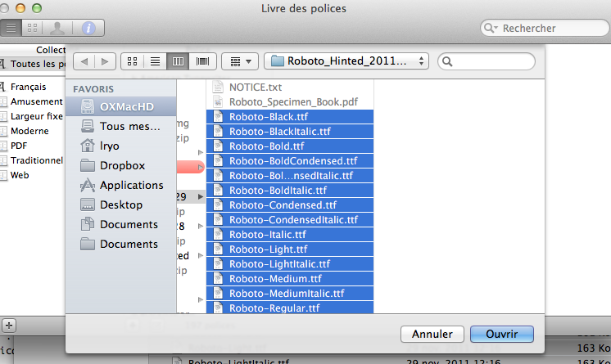
Task: Switch to Cover Flow view
Action: pyautogui.click(x=201, y=61)
